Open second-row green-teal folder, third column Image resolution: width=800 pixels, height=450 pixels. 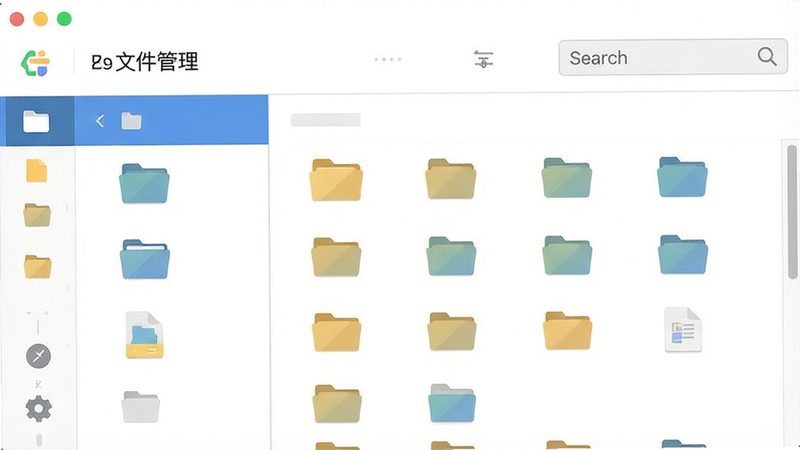click(x=567, y=255)
